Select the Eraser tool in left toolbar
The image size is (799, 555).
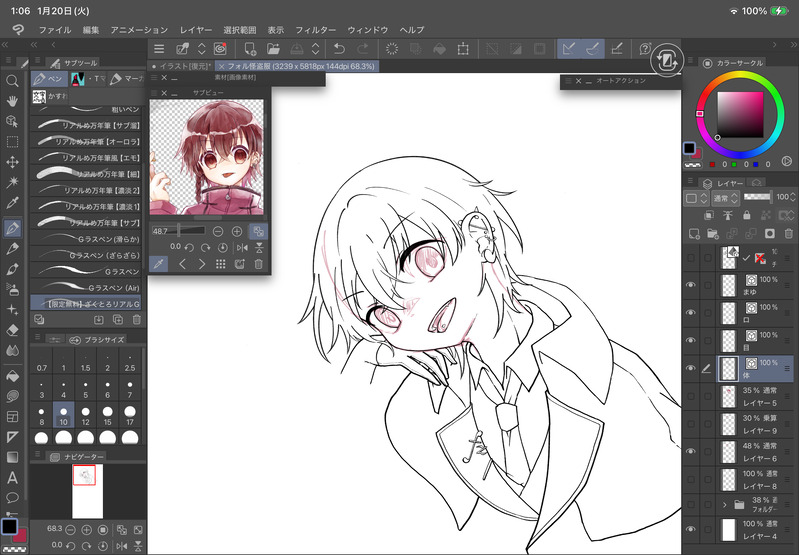[x=12, y=330]
